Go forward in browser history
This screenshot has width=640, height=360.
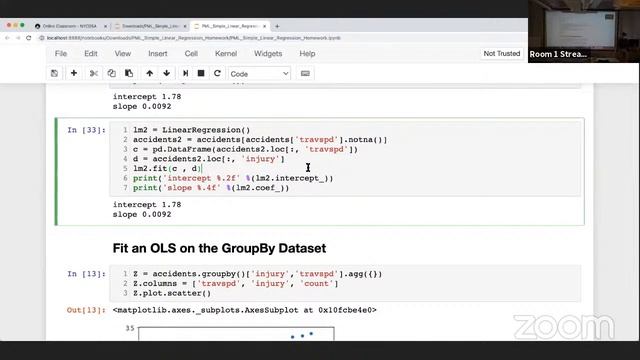click(x=18, y=38)
